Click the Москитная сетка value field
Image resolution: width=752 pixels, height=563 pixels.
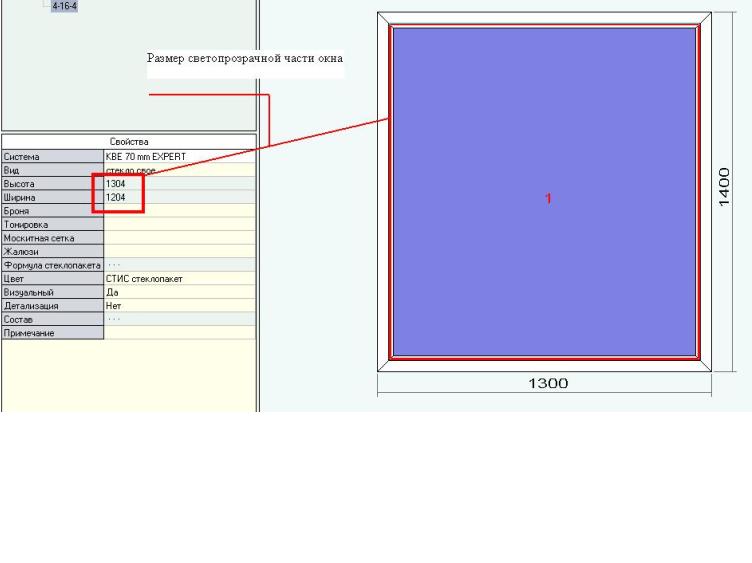coord(179,239)
